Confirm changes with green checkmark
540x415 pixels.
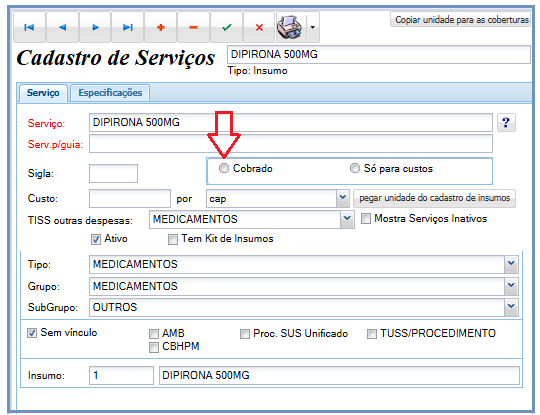click(x=227, y=27)
